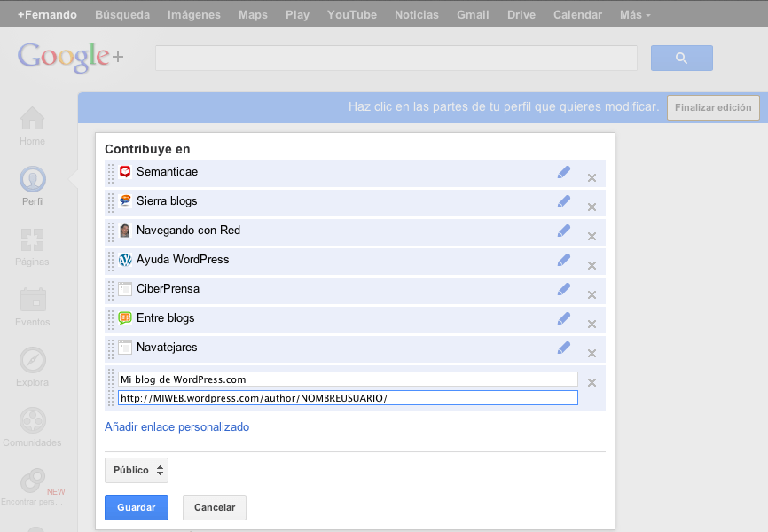Open the Público visibility dropdown

137,470
